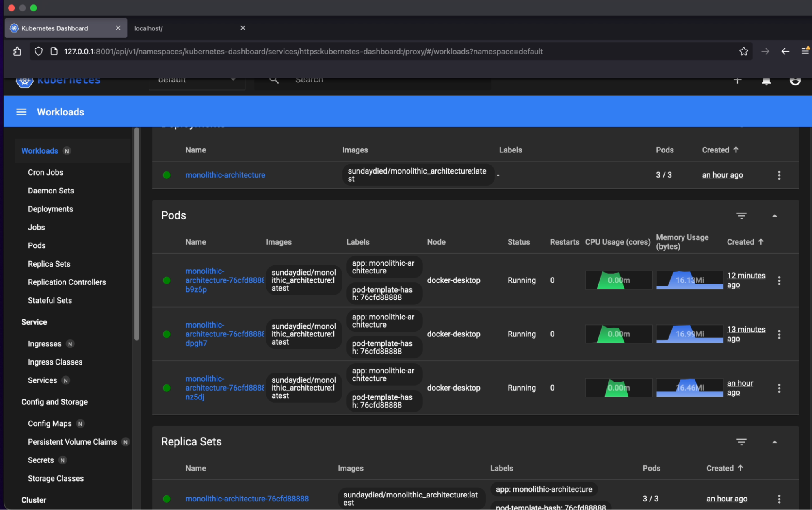Open the Replica Sets filter icon

(x=741, y=442)
